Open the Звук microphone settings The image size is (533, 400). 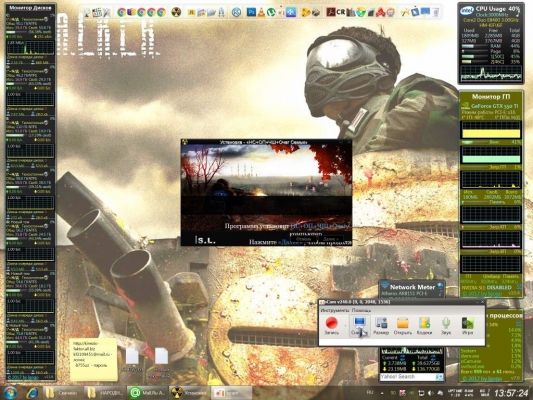click(446, 325)
